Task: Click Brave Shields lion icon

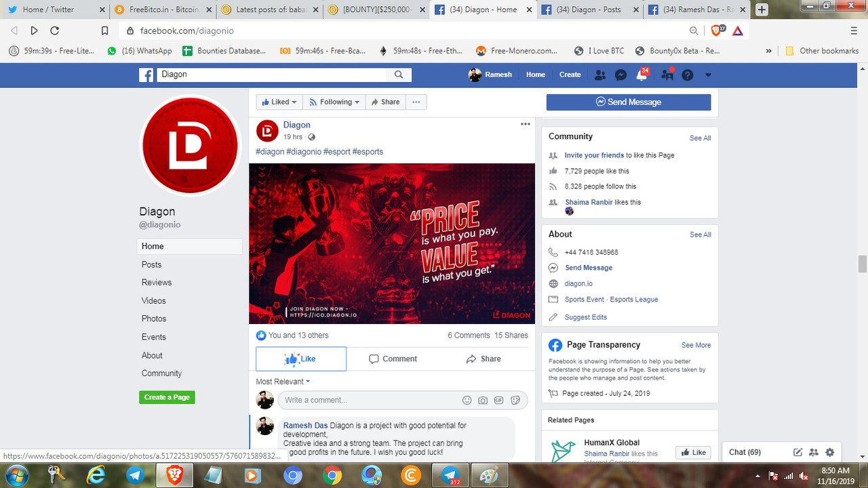Action: [717, 30]
